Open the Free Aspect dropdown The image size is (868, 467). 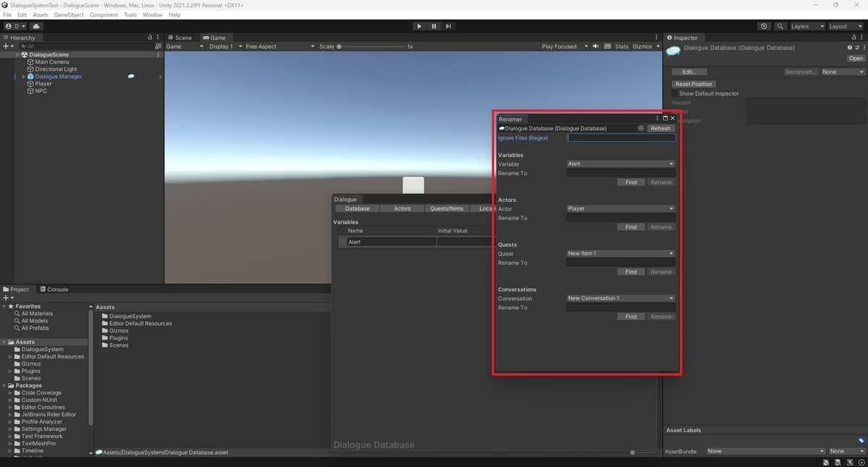point(280,46)
